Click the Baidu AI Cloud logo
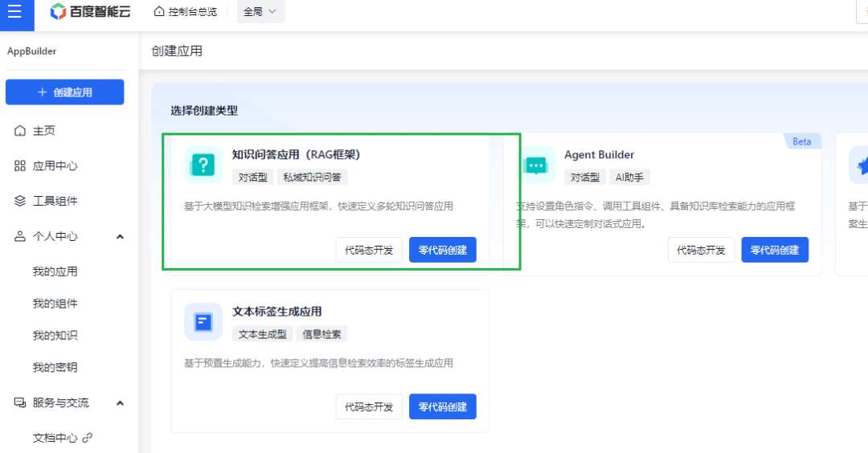Viewport: 868px width, 453px height. tap(90, 11)
